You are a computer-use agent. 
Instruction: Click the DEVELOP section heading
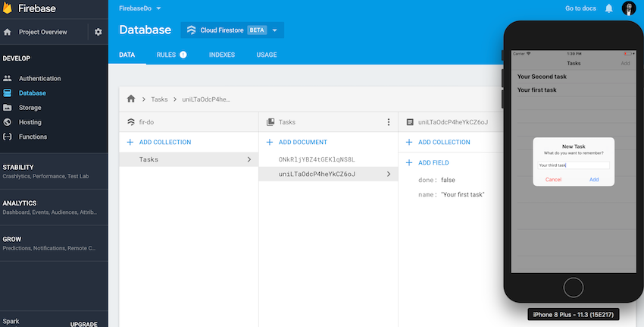click(17, 58)
